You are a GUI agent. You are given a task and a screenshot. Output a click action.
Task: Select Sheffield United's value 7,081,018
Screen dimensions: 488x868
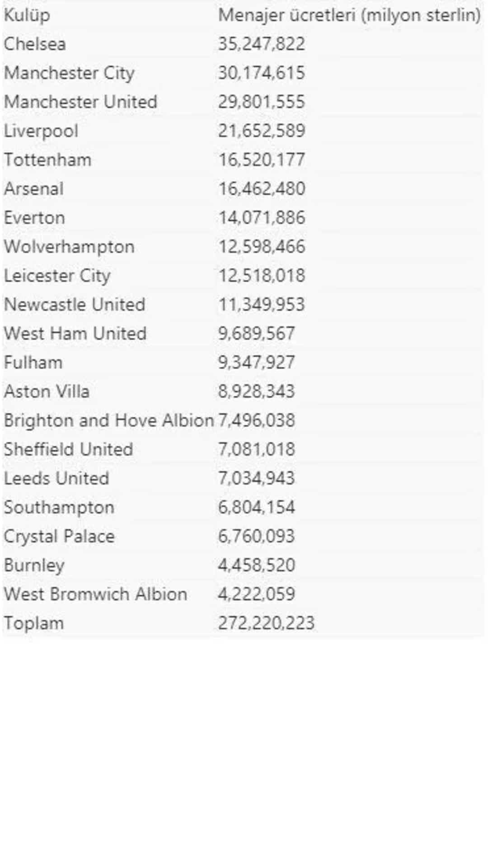pos(256,449)
